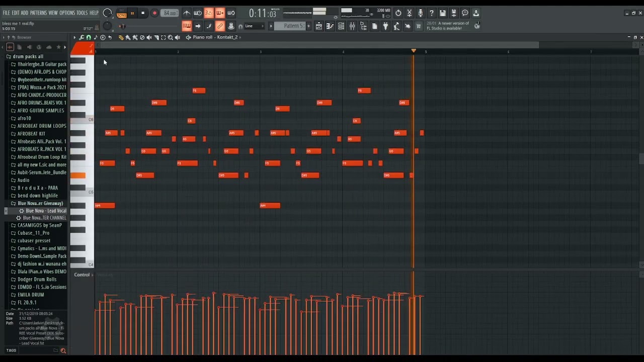Toggle the metronome
Viewport: 644px width, 362px height.
[x=187, y=13]
